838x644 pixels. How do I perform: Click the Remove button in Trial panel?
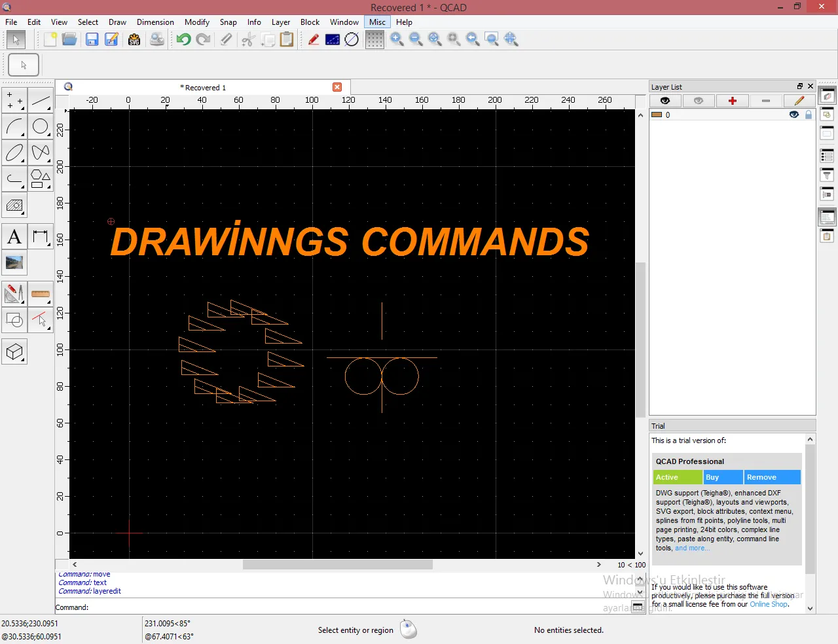point(772,477)
